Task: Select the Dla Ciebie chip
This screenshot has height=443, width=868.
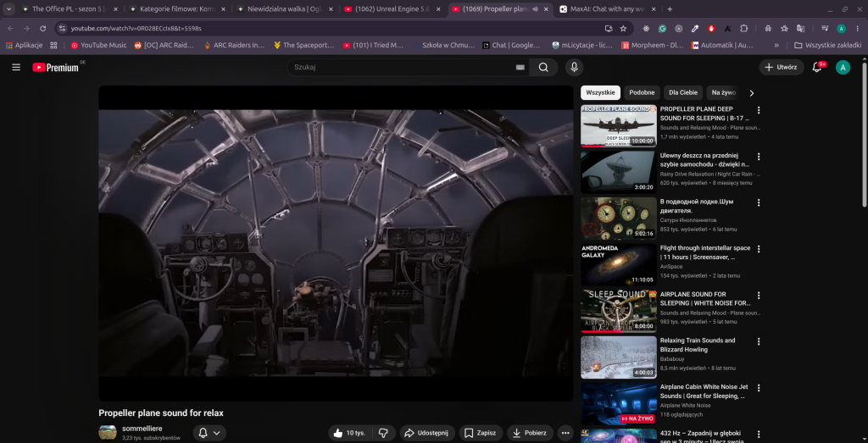Action: pos(683,93)
